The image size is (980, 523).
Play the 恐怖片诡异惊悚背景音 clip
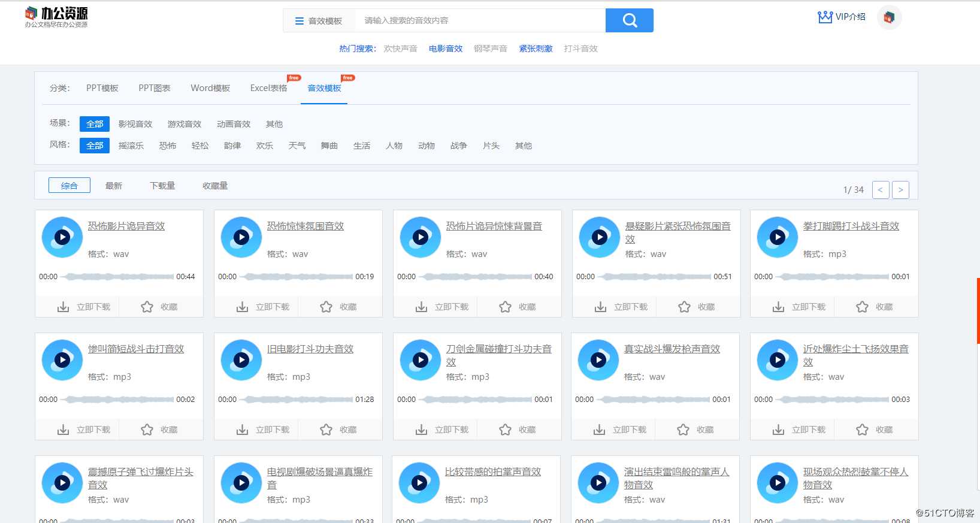coord(421,237)
